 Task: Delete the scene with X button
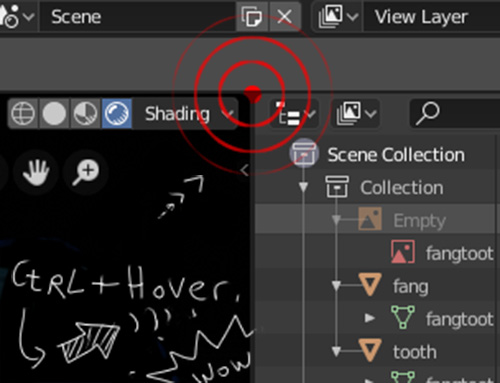tap(285, 16)
